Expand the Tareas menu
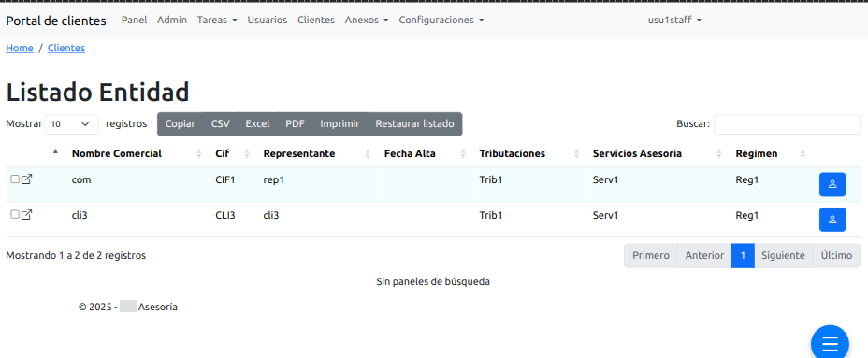Screen dimensions: 868x358 [x=217, y=20]
